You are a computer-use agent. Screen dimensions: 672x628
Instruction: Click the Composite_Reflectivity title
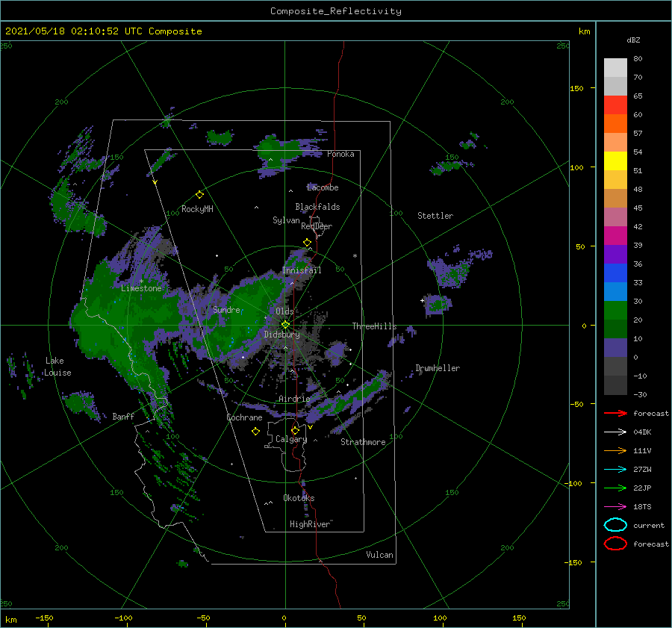(x=336, y=11)
